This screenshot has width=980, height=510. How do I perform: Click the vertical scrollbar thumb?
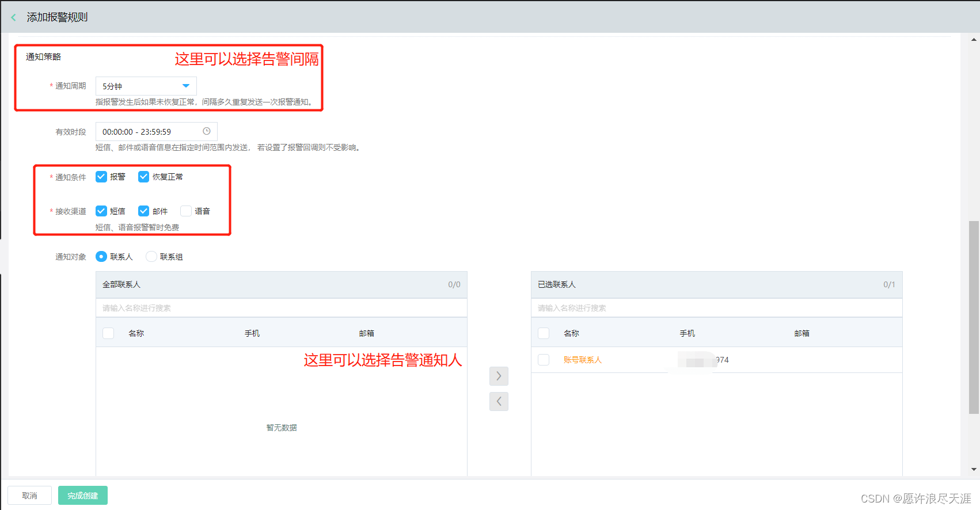pos(974,317)
